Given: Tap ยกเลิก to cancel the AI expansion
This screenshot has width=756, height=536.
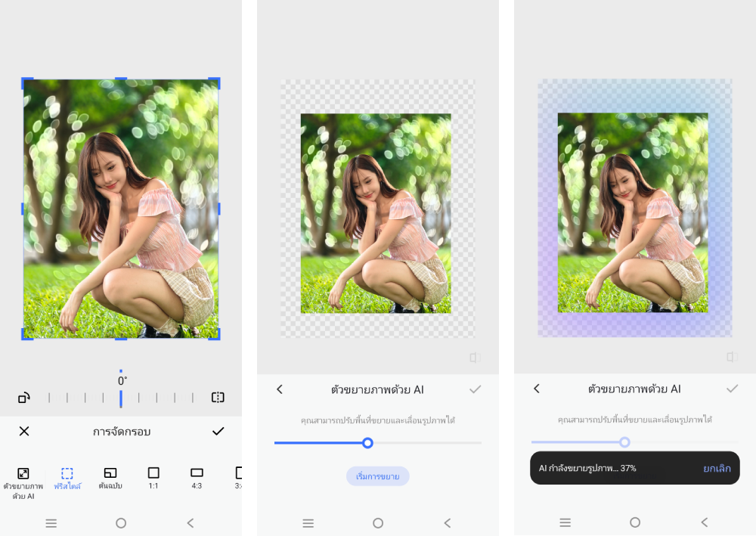Looking at the screenshot, I should point(717,468).
